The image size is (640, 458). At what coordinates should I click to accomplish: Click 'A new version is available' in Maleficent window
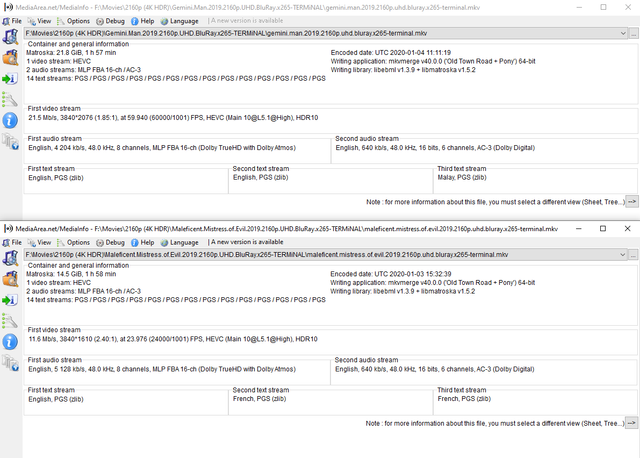[247, 242]
